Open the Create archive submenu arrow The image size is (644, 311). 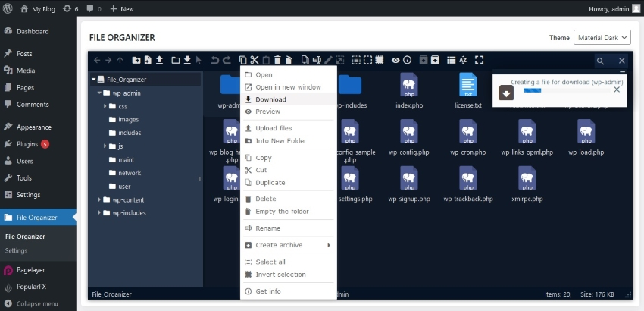pos(329,245)
